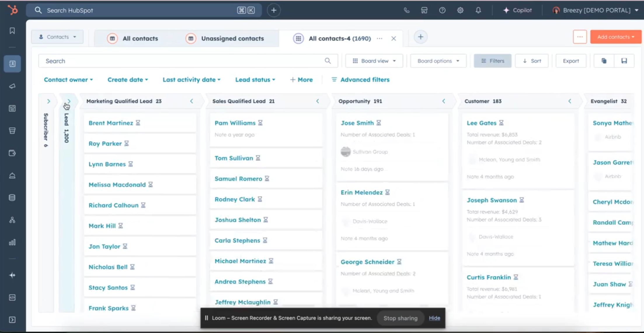The height and width of the screenshot is (333, 644).
Task: Click Stop sharing in Loom banner
Action: 400,318
